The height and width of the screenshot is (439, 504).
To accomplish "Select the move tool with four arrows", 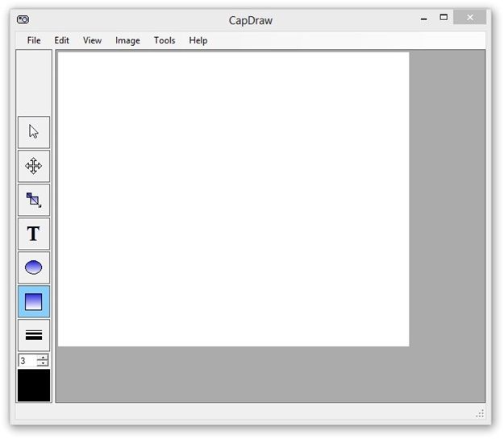I will pyautogui.click(x=34, y=166).
